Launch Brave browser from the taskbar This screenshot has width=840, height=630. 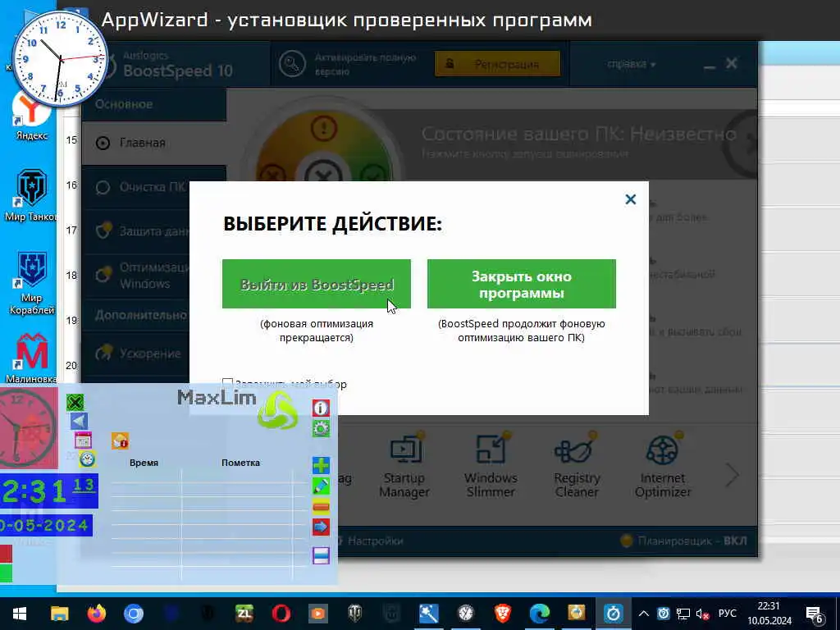coord(503,614)
